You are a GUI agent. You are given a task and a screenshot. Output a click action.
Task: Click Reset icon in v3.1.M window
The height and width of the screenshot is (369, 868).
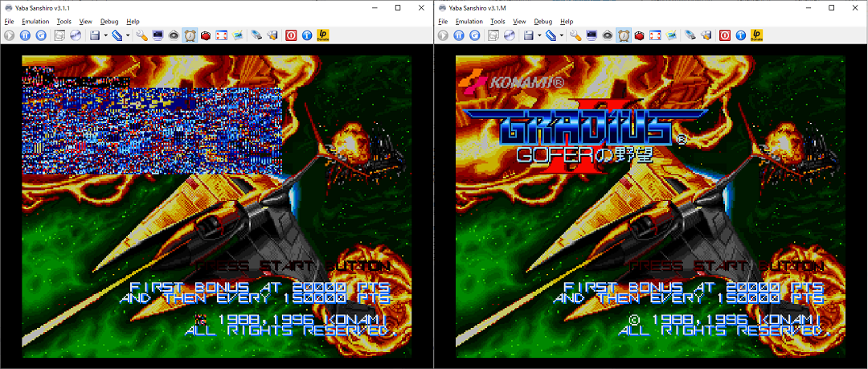(475, 35)
